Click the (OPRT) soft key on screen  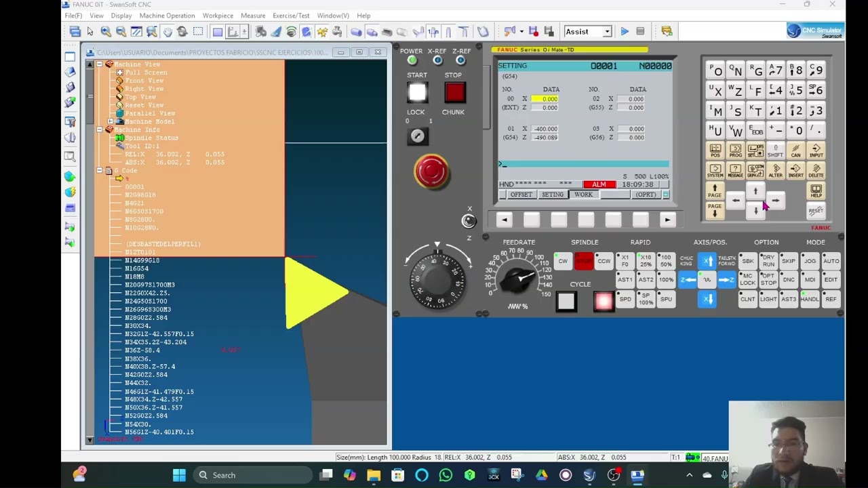click(646, 195)
